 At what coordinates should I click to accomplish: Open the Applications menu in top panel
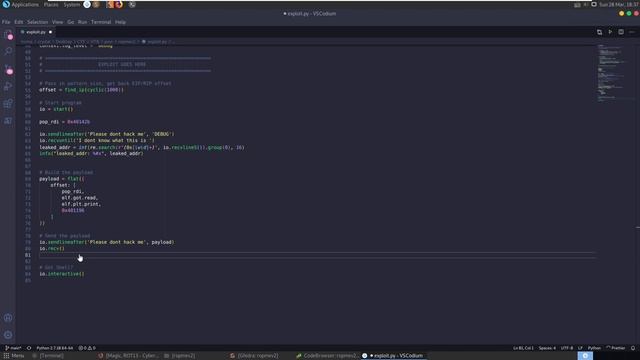[x=25, y=4]
